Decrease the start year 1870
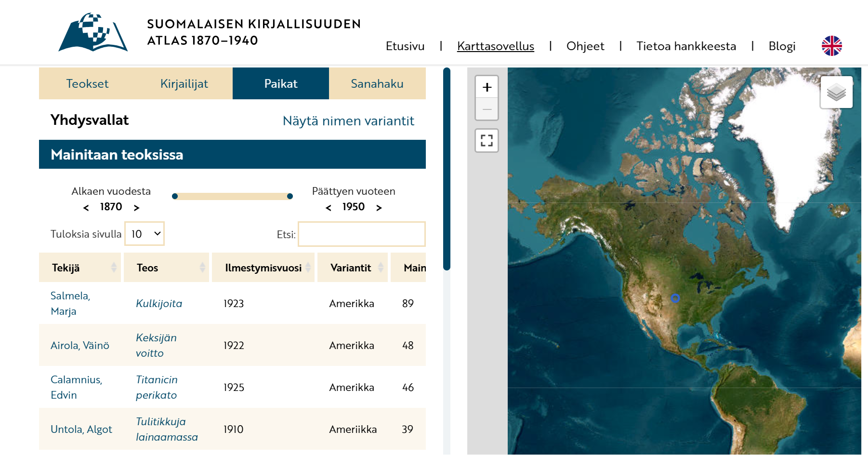868x457 pixels. pos(86,208)
